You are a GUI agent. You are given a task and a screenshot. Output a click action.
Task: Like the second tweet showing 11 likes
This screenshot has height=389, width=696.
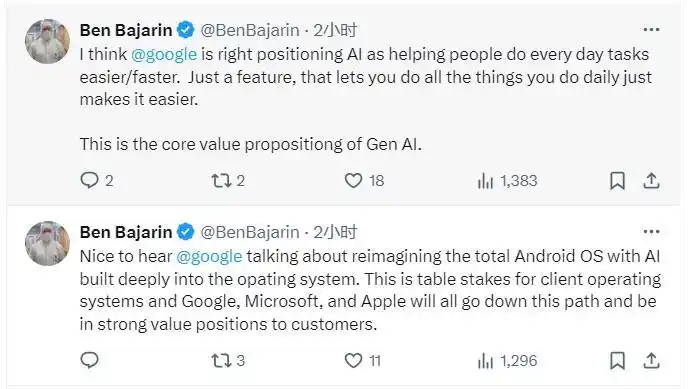[x=354, y=361]
